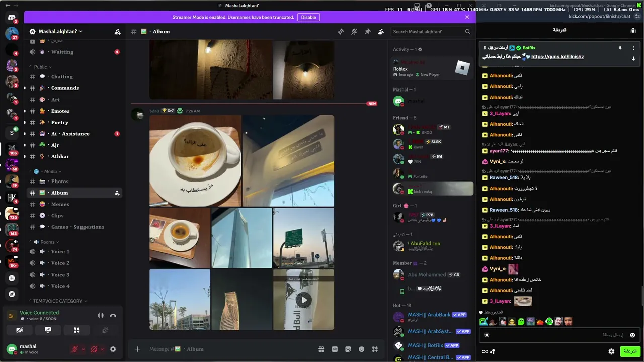Open the Clips channel

[x=74, y=216]
